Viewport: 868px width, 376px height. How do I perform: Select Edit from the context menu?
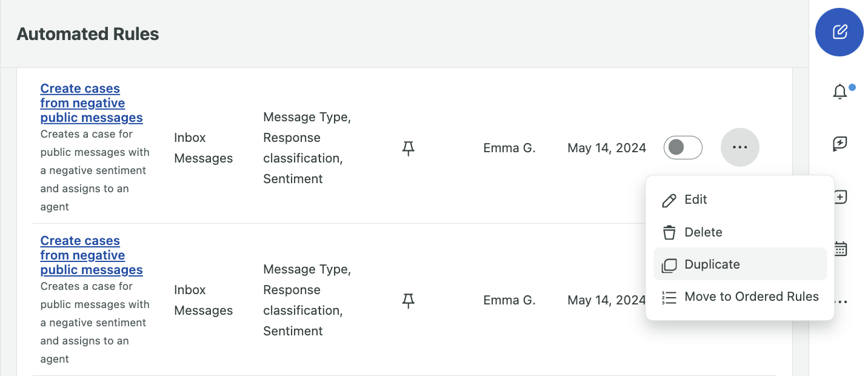tap(695, 200)
